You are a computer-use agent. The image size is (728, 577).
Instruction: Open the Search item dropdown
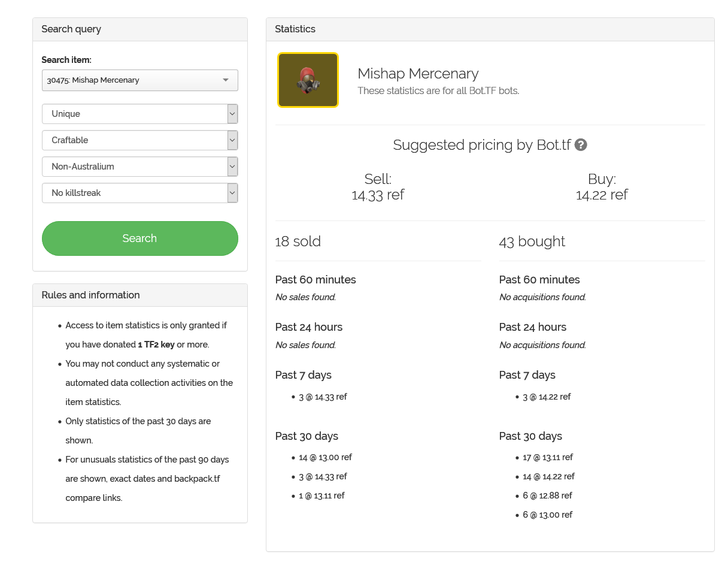[x=139, y=80]
